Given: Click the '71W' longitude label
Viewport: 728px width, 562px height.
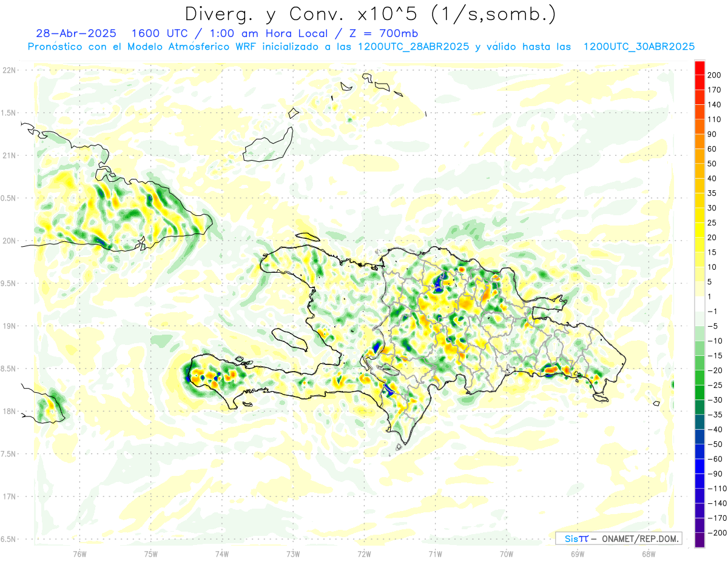Looking at the screenshot, I should pos(435,553).
